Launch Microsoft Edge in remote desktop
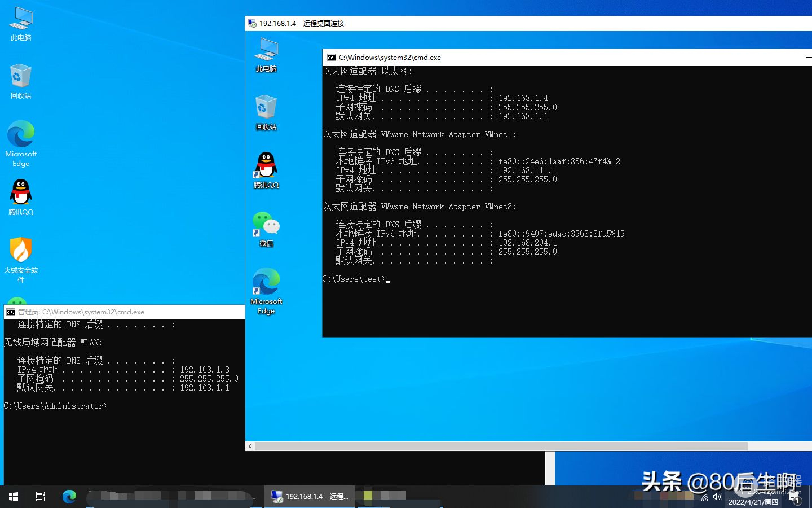The height and width of the screenshot is (508, 812). [266, 290]
